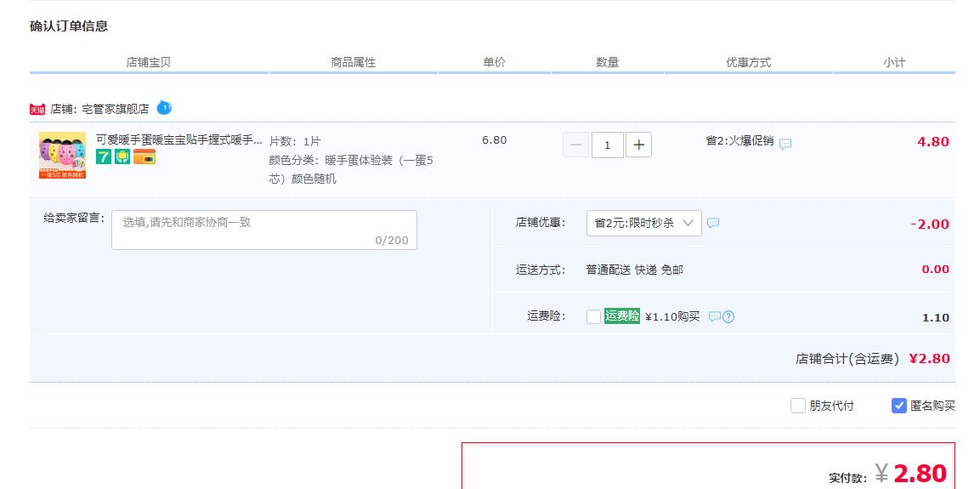
Task: Click the green 运费险 label tag
Action: click(622, 316)
